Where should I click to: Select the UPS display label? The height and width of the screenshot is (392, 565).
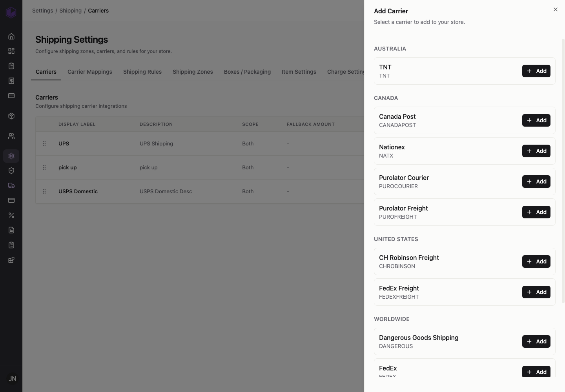64,143
